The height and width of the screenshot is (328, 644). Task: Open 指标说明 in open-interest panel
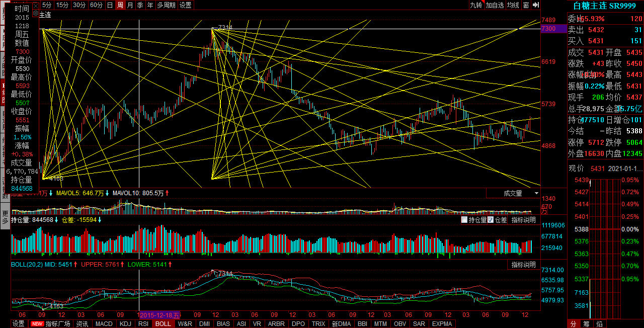(524, 220)
